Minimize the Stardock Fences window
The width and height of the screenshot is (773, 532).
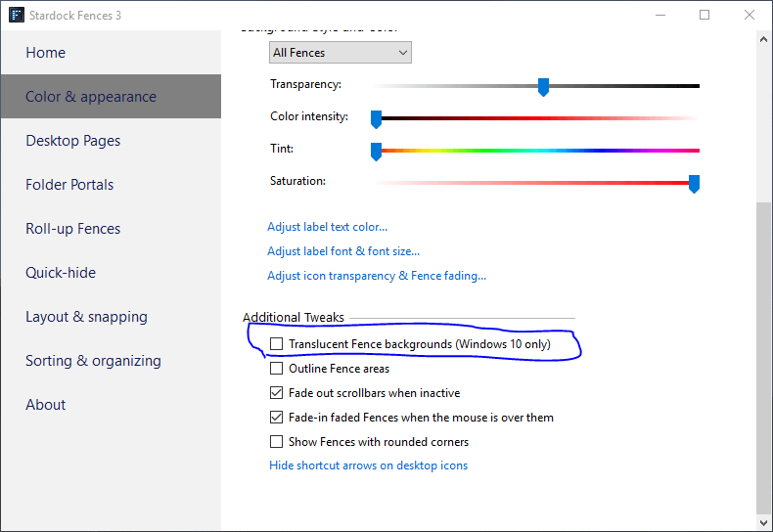click(660, 16)
